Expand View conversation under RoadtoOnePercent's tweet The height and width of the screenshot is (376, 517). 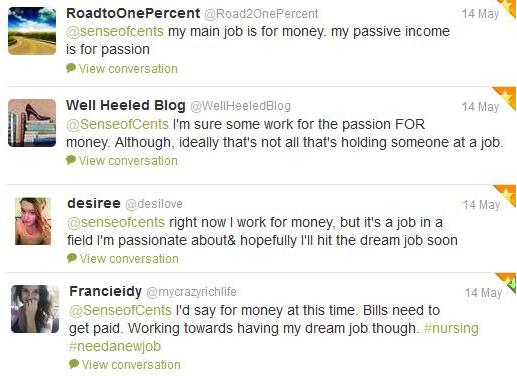[128, 69]
